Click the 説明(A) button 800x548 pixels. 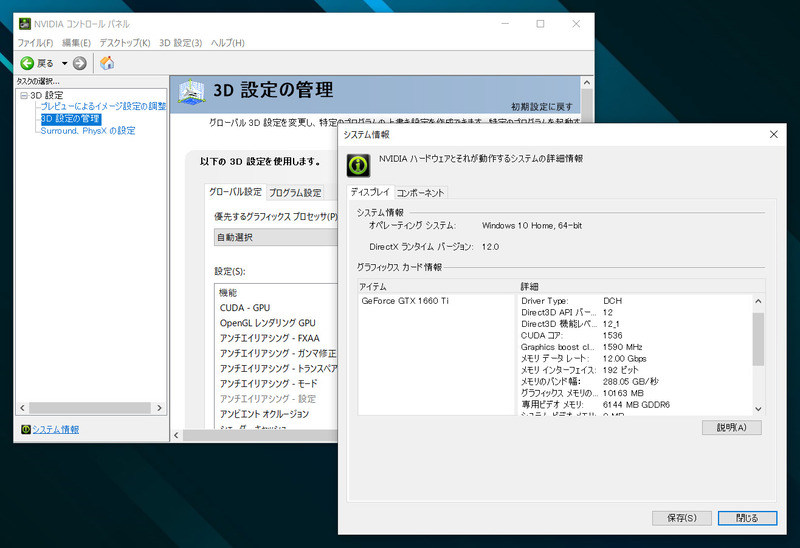tap(732, 428)
